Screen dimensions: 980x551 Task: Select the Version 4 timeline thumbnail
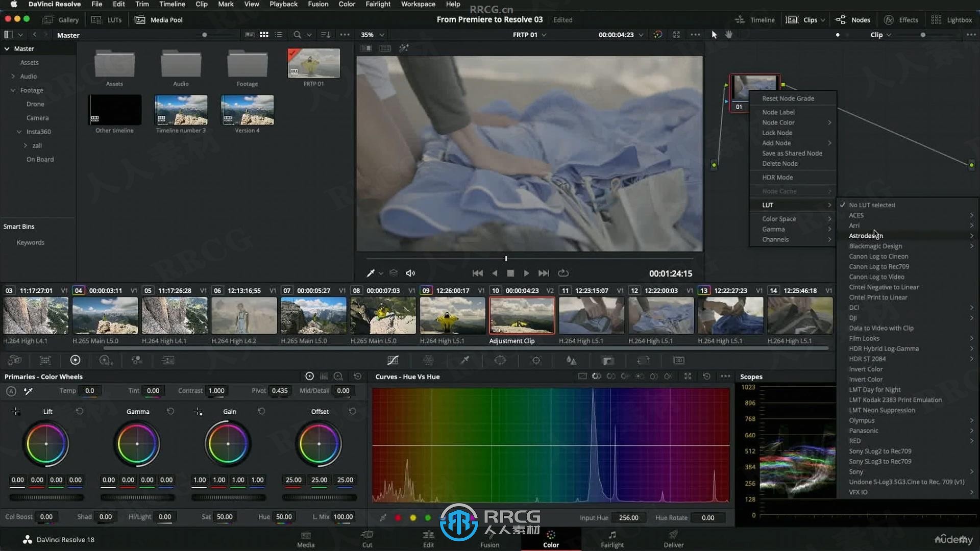point(247,110)
